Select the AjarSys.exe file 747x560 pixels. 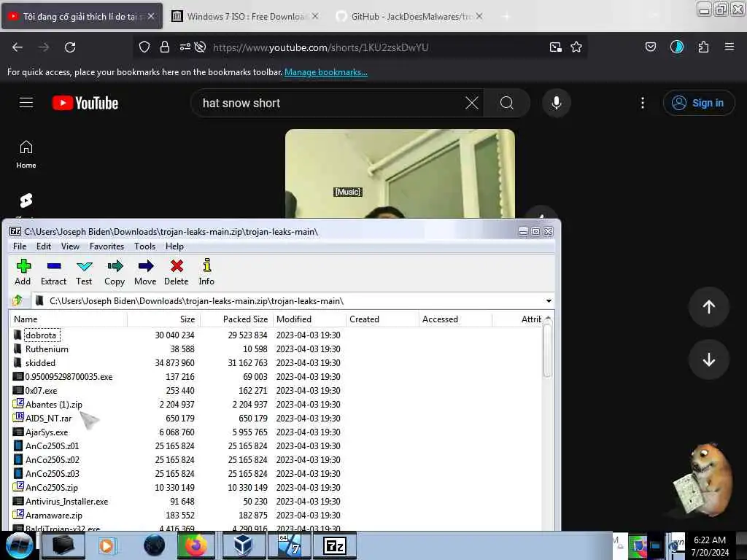click(x=47, y=432)
